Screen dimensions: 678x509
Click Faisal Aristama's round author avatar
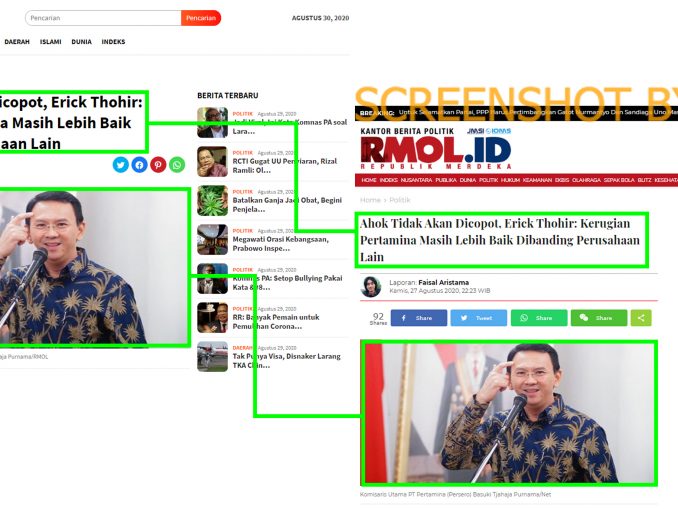(371, 287)
